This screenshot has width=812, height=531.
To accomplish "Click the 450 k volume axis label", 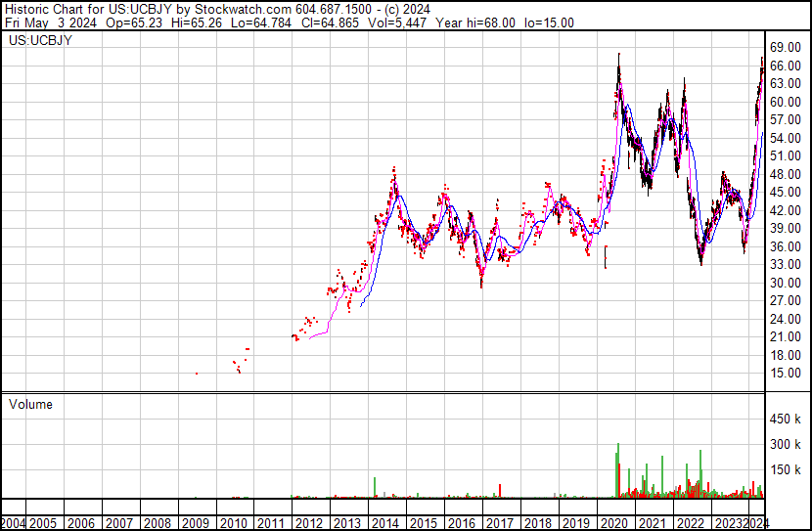I will pos(786,420).
